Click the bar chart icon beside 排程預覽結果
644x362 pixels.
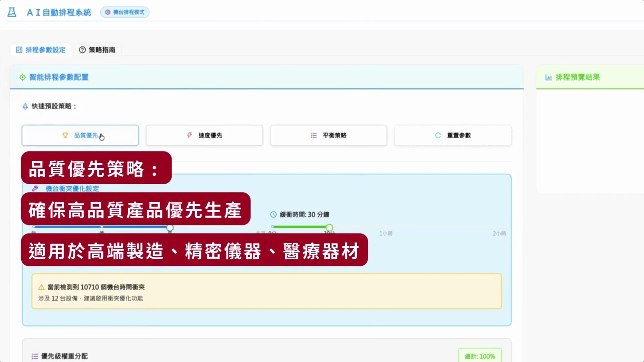pyautogui.click(x=548, y=77)
